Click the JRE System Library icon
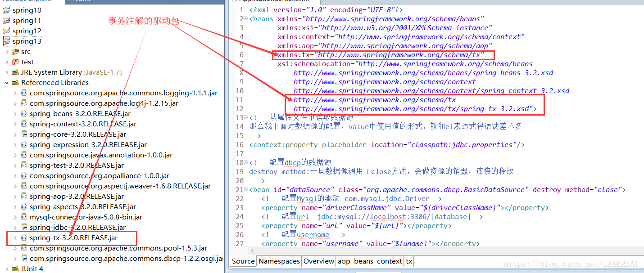644x273 pixels. (x=15, y=72)
